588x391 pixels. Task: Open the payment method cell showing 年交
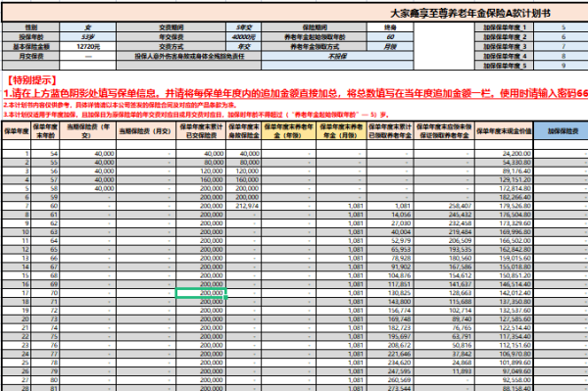point(244,46)
